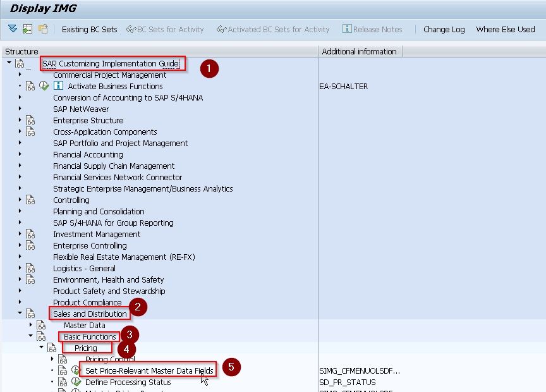
Task: Click the Position on Activity toolbar icon
Action: [x=28, y=29]
